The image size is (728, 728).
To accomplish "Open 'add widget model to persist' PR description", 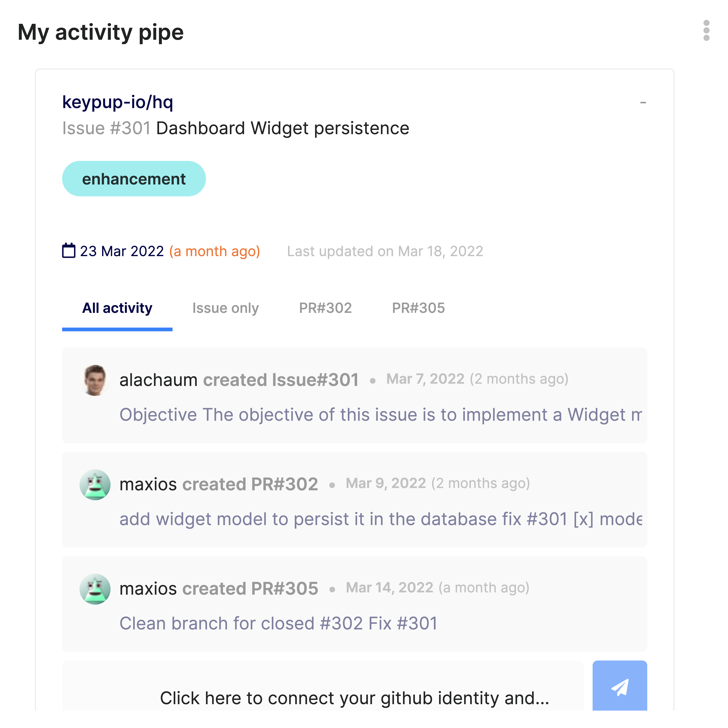I will tap(381, 519).
